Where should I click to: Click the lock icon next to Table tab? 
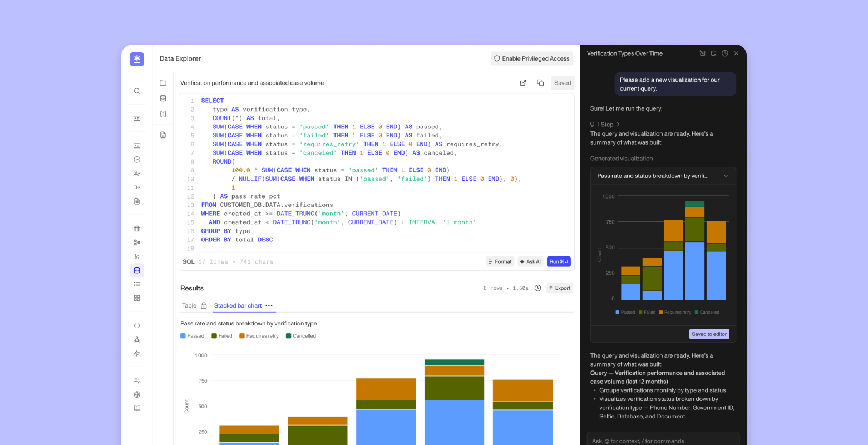[204, 306]
